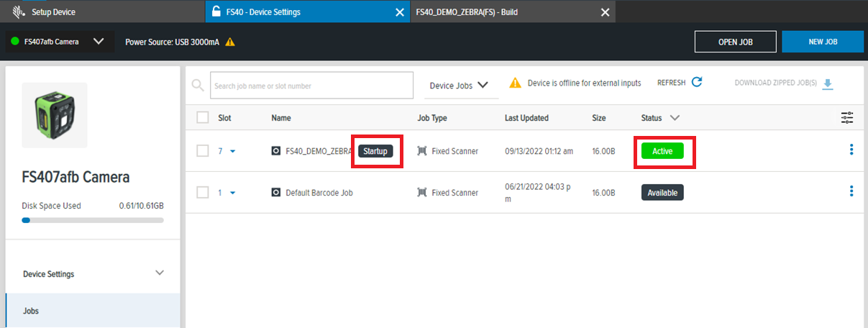The height and width of the screenshot is (328, 868).
Task: Close the FS40 - Device Settings tab
Action: click(401, 12)
